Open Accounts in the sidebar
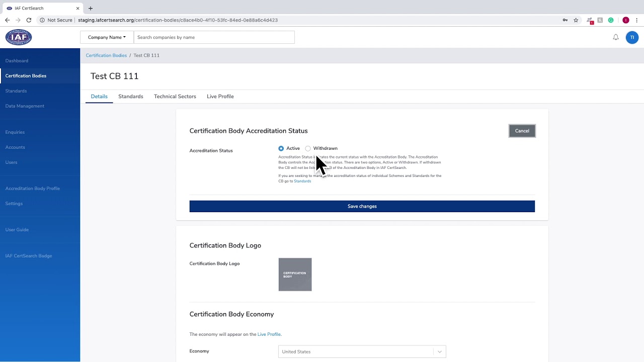Viewport: 644px width, 362px height. click(15, 147)
